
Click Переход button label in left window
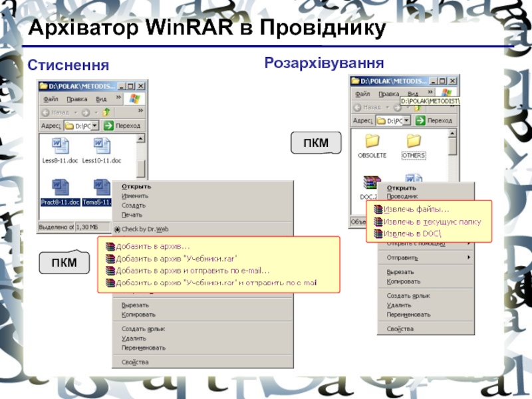click(128, 126)
